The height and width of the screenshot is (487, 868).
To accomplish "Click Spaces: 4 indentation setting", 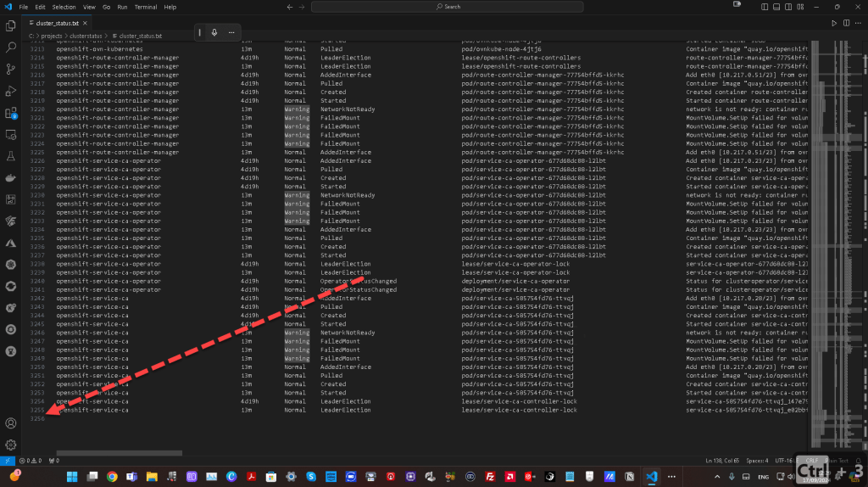I will tap(757, 461).
